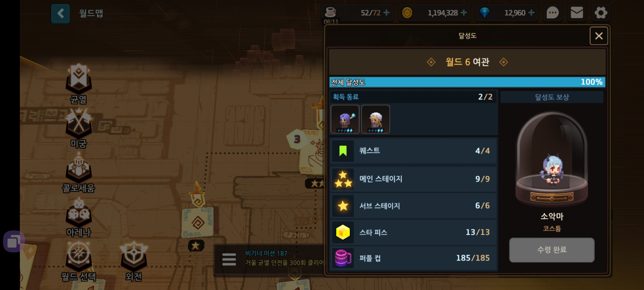
Task: Open the 월드 선택 compass icon
Action: pyautogui.click(x=79, y=261)
